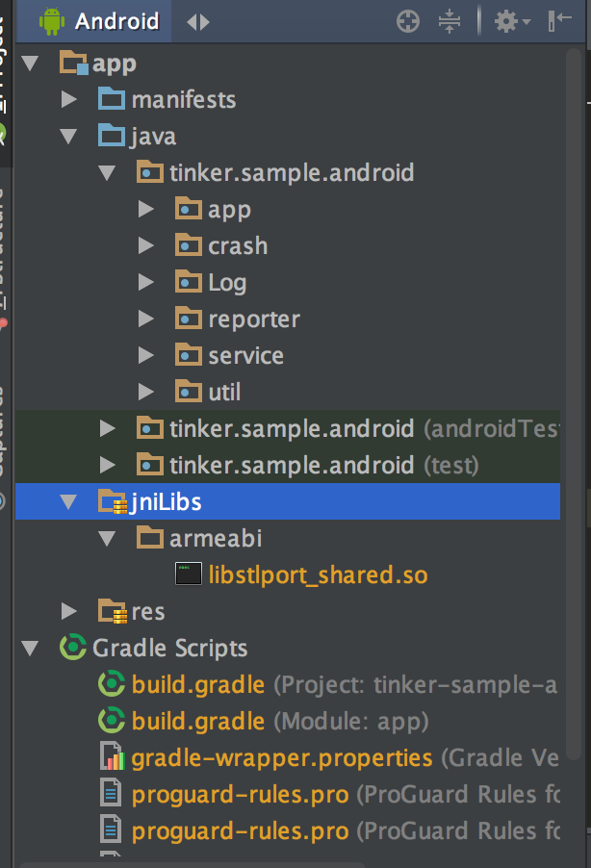
Task: Open the gear settings menu
Action: [512, 22]
